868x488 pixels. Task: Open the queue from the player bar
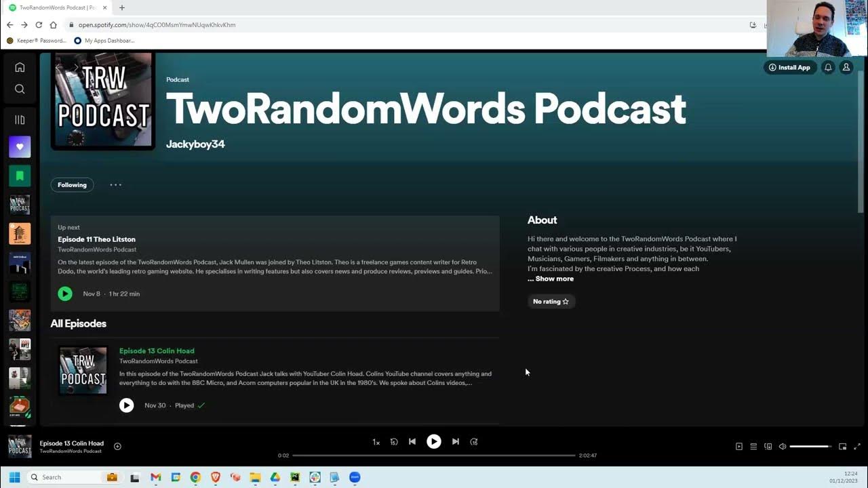click(753, 446)
